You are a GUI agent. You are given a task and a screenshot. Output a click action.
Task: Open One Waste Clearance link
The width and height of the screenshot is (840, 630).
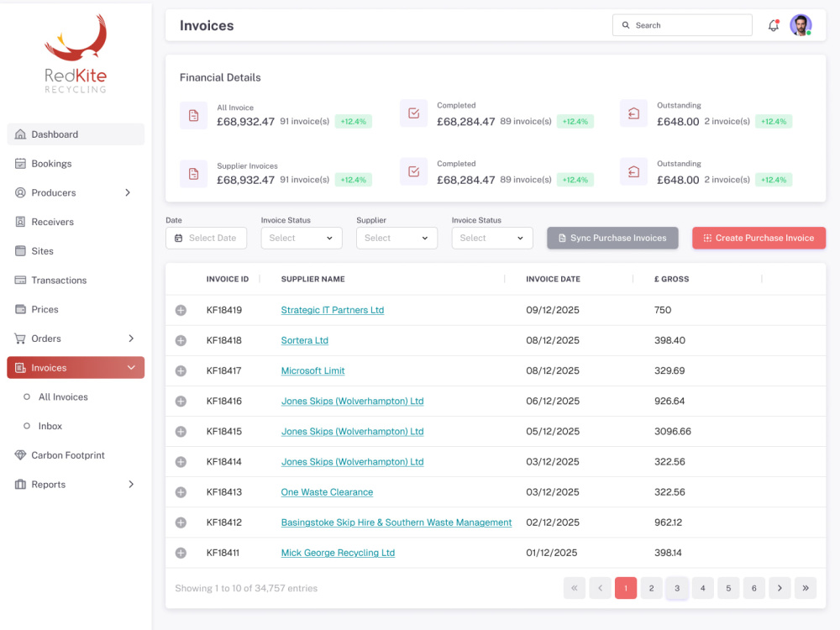click(x=327, y=492)
